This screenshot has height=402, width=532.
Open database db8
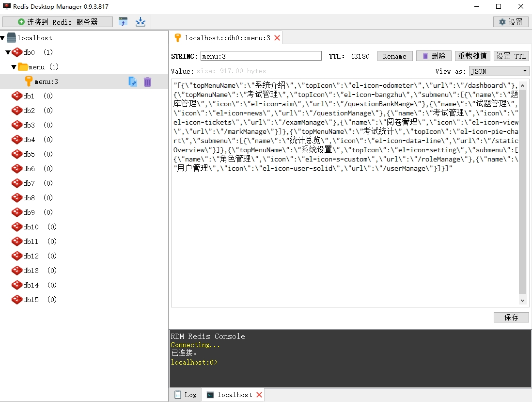click(x=29, y=198)
